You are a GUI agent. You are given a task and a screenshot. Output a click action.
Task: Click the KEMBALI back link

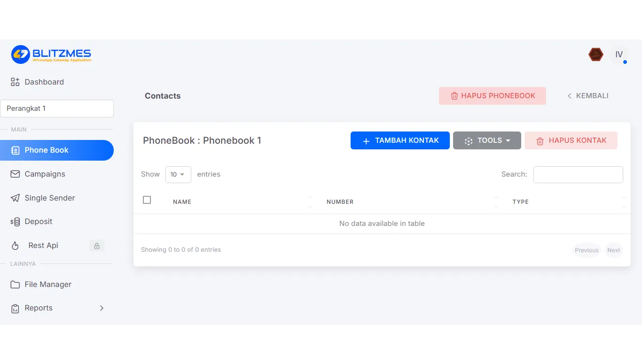click(x=587, y=96)
